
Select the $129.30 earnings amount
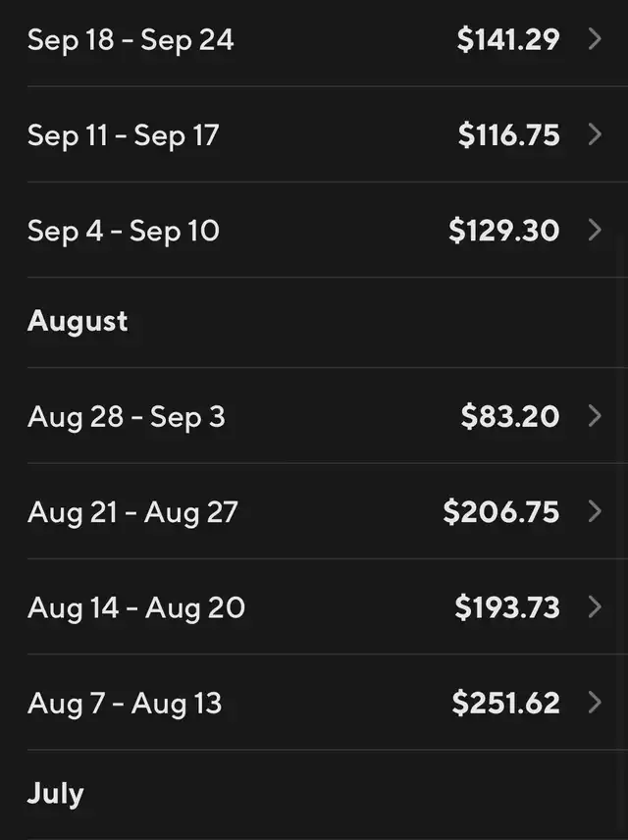[503, 232]
